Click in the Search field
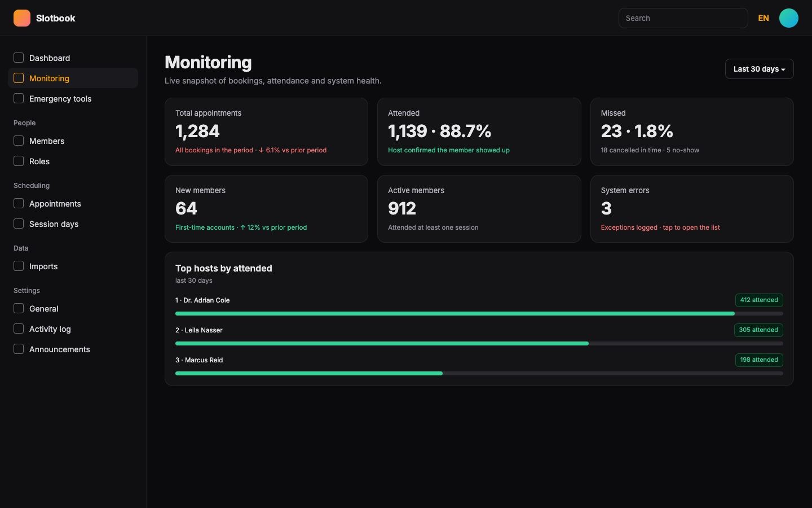This screenshot has height=508, width=812. click(683, 18)
